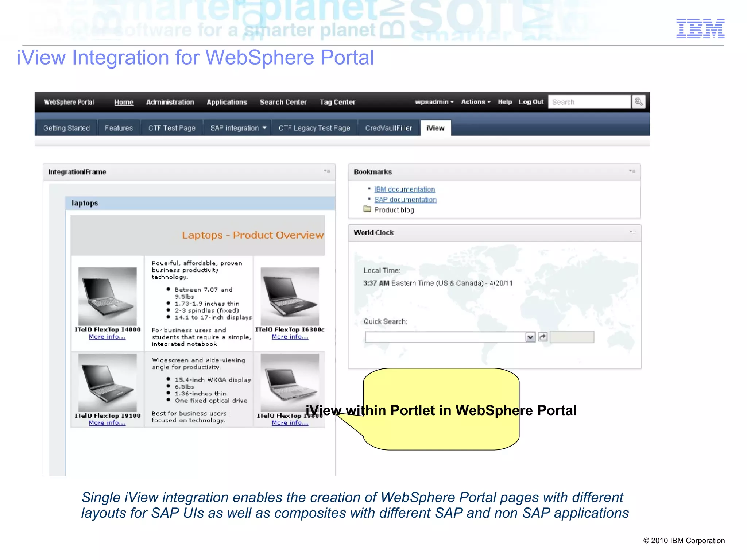Expand the SAP integration tab dropdown arrow
This screenshot has width=747, height=560.
pyautogui.click(x=264, y=128)
